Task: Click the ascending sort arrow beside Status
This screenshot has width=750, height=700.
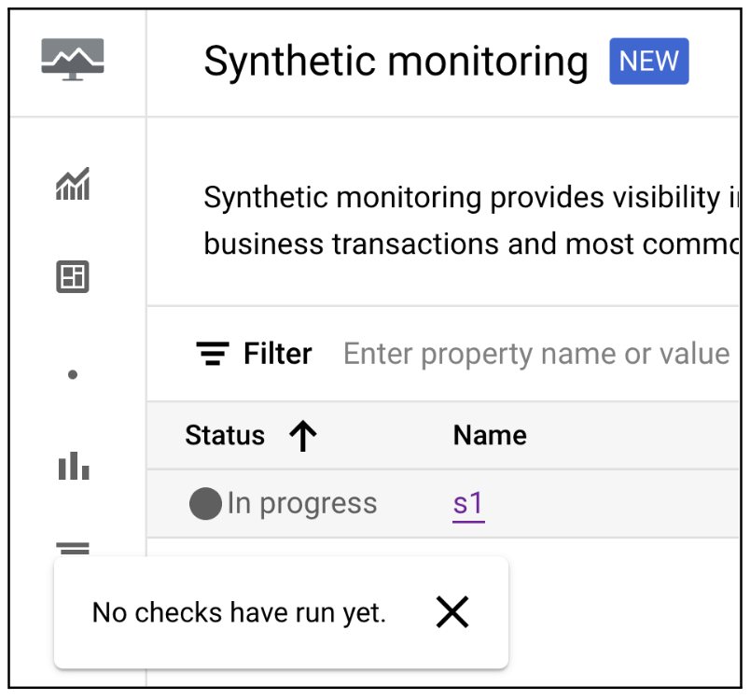Action: [302, 436]
